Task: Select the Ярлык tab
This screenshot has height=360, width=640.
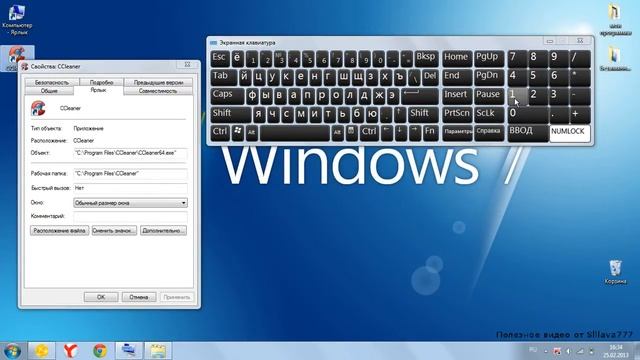Action: [x=98, y=90]
